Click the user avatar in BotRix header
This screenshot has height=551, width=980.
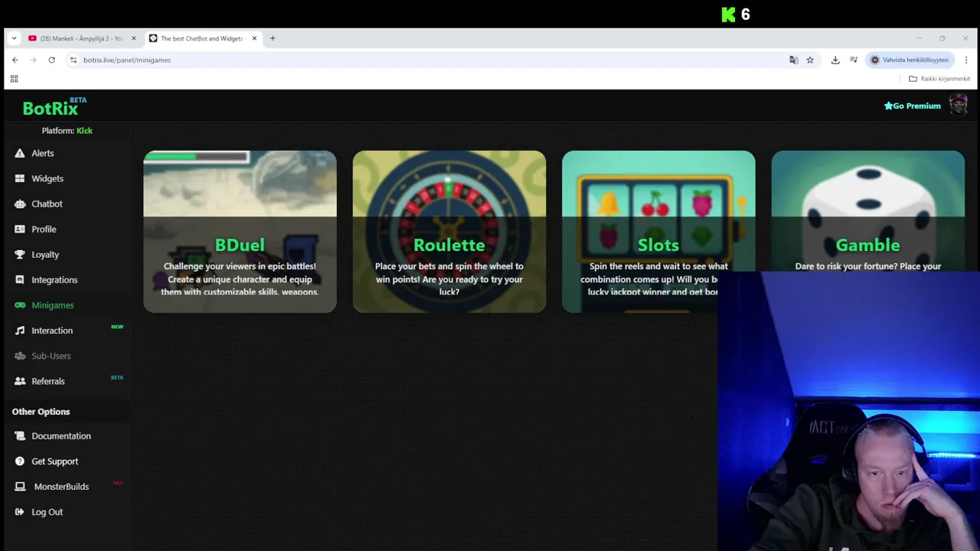959,105
